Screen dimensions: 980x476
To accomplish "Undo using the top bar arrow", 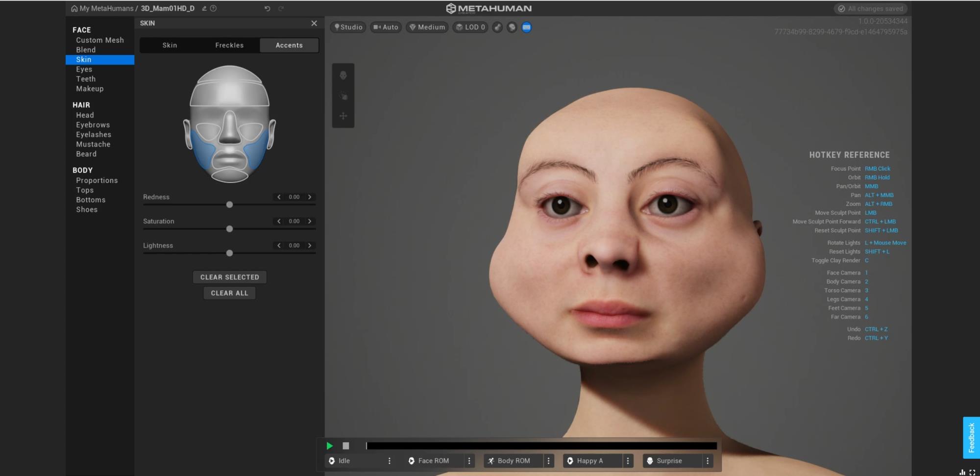I will [267, 8].
